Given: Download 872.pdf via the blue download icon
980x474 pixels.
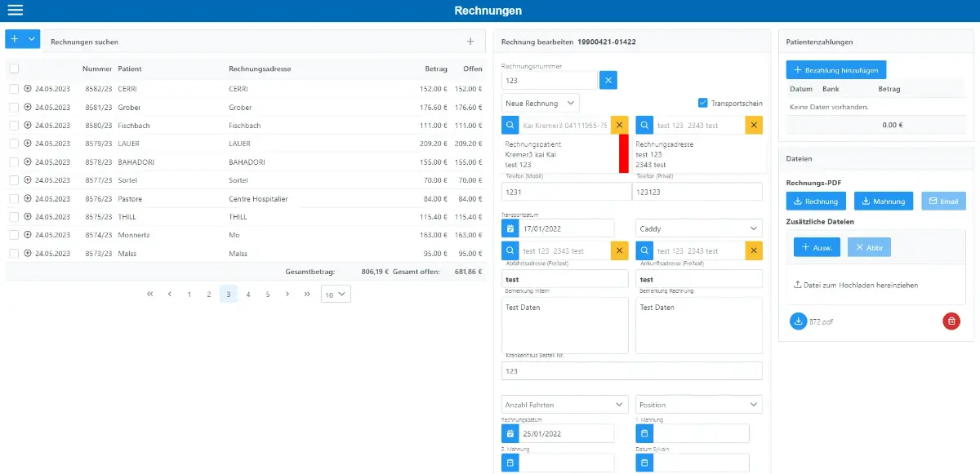Looking at the screenshot, I should [798, 321].
